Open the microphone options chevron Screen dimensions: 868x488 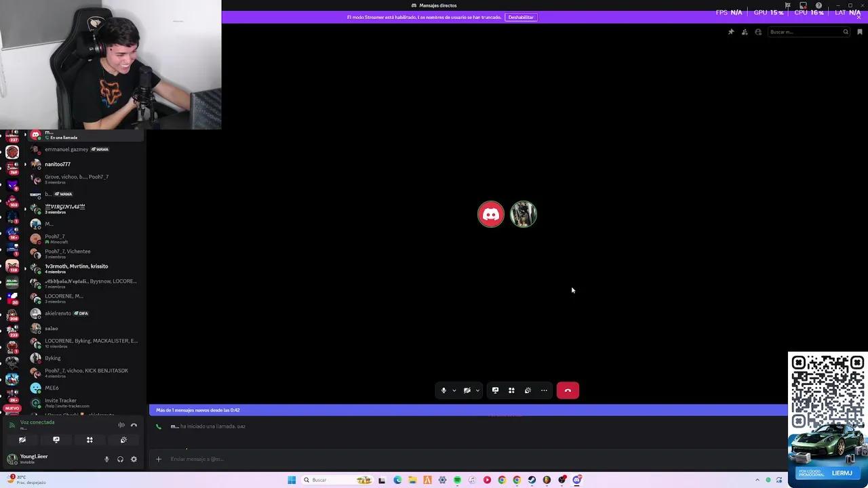point(454,390)
